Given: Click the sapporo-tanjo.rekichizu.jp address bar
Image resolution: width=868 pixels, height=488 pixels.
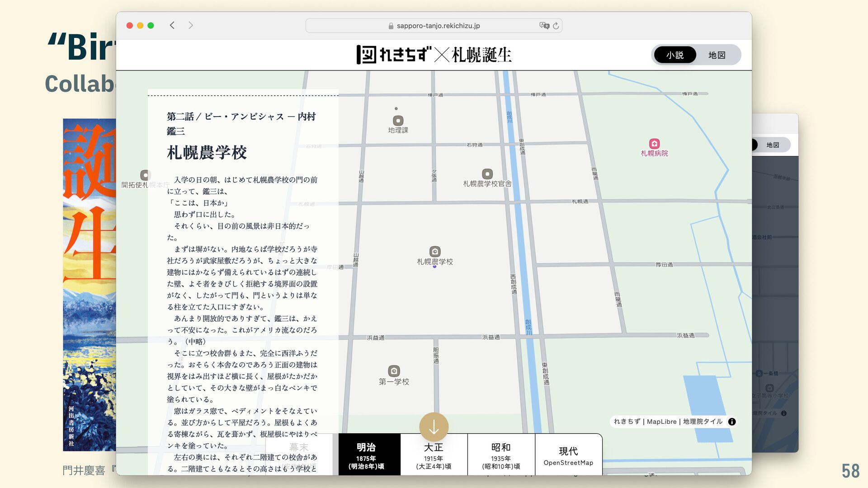Looking at the screenshot, I should (438, 26).
